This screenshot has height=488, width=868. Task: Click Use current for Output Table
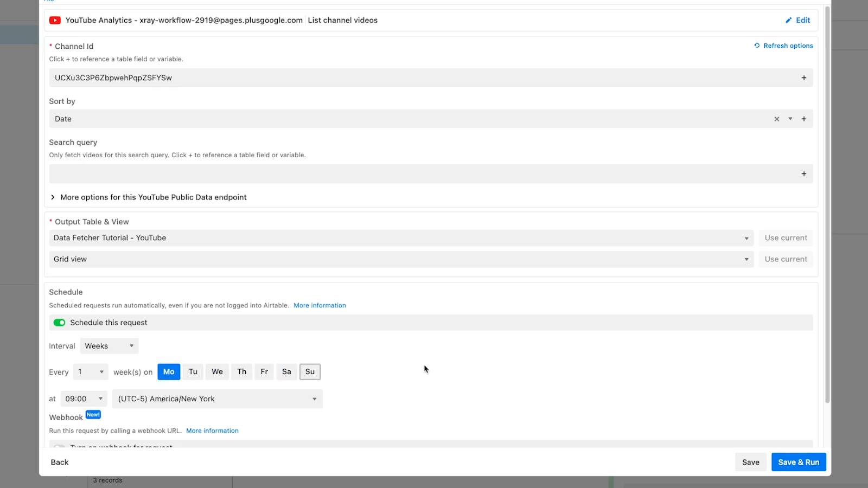786,238
